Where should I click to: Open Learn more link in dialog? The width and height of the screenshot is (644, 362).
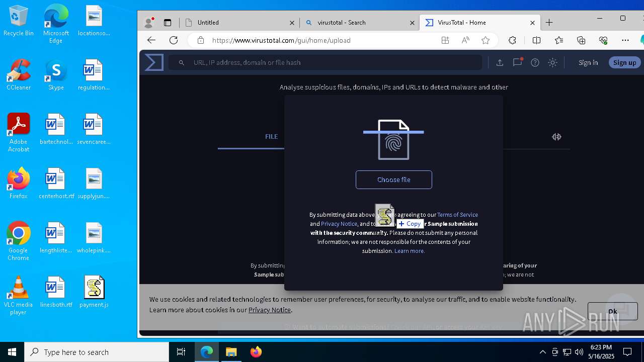pyautogui.click(x=410, y=251)
